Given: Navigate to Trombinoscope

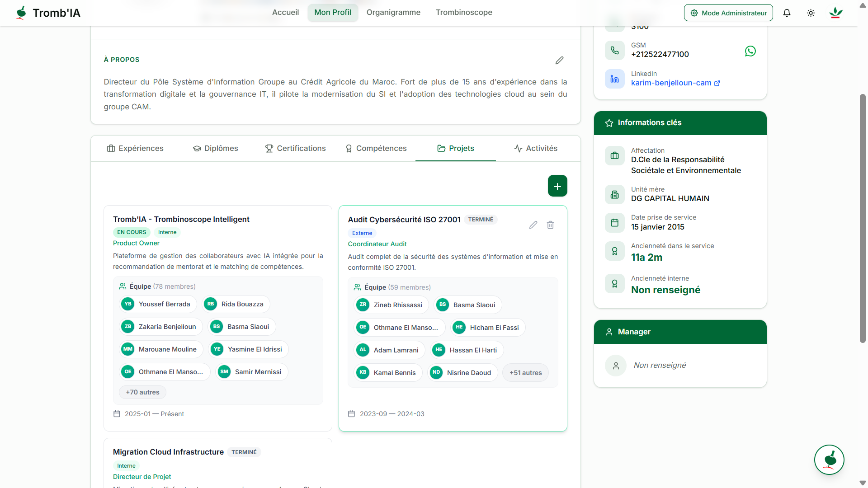Looking at the screenshot, I should click(464, 13).
